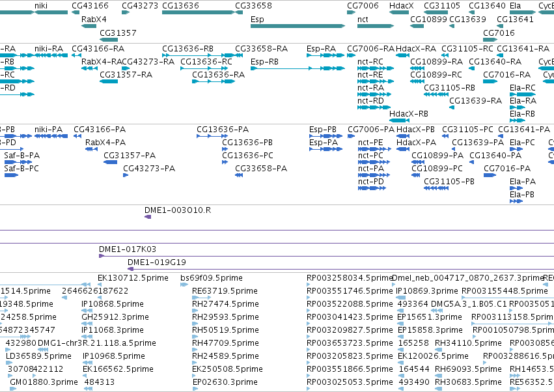Select EST EK130712.5prime
The height and width of the screenshot is (392, 554).
click(100, 285)
